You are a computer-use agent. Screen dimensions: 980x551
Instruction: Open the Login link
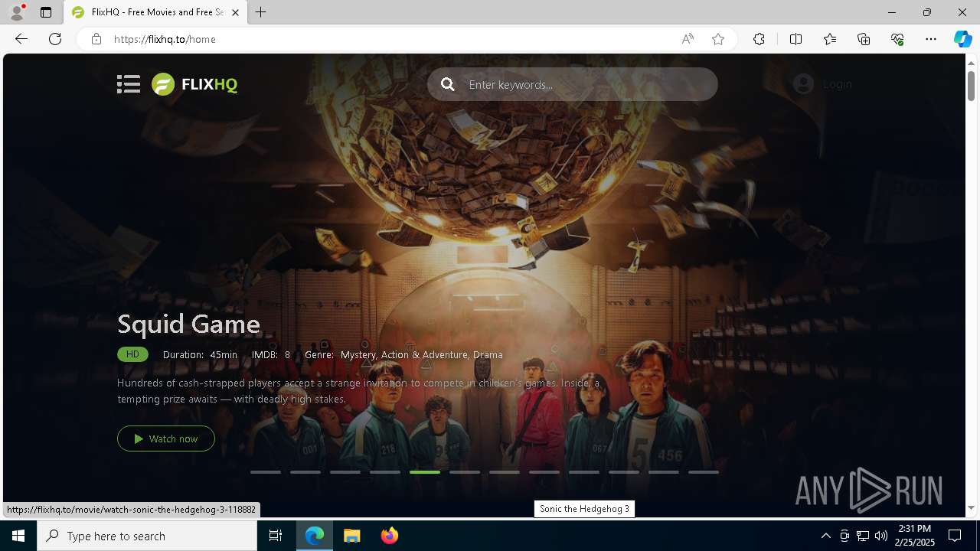[823, 84]
